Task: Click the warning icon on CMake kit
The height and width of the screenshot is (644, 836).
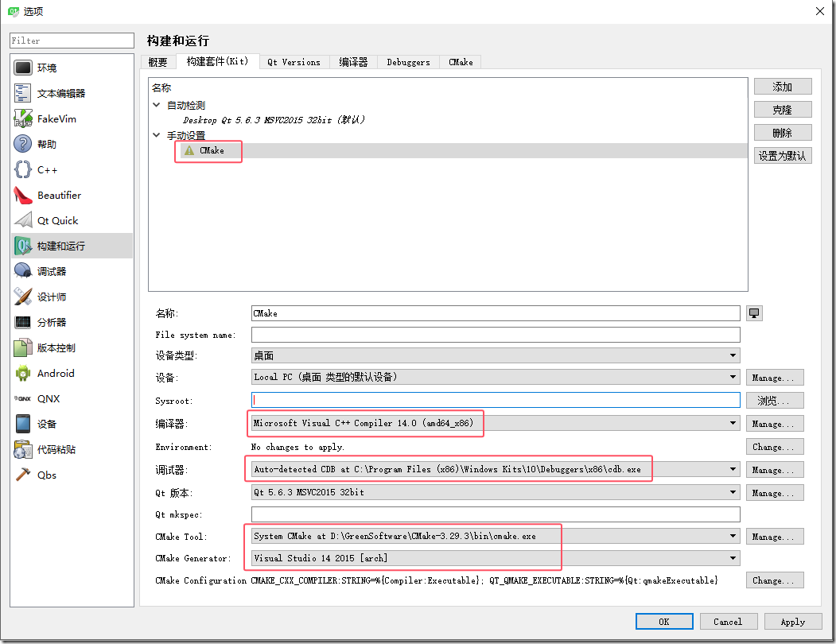Action: 189,151
